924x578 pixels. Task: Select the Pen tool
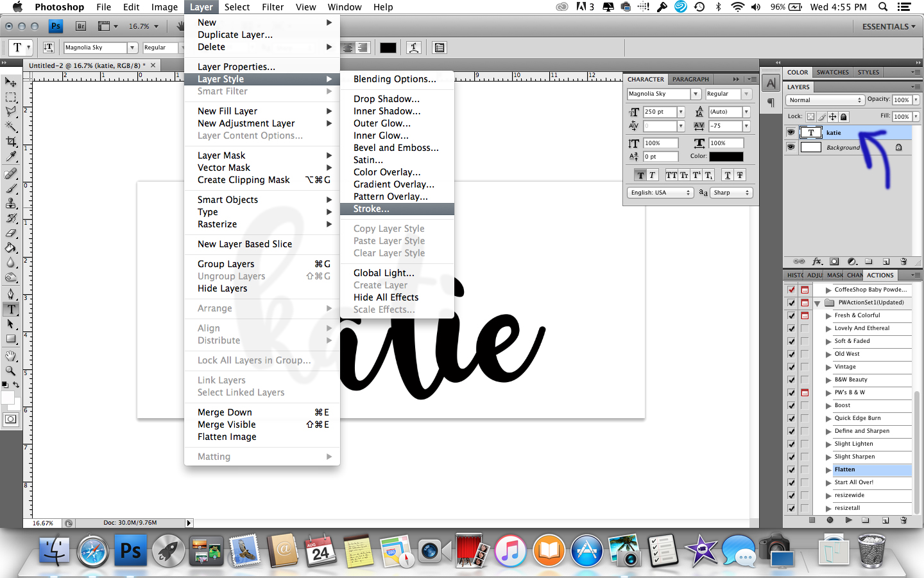(x=11, y=294)
